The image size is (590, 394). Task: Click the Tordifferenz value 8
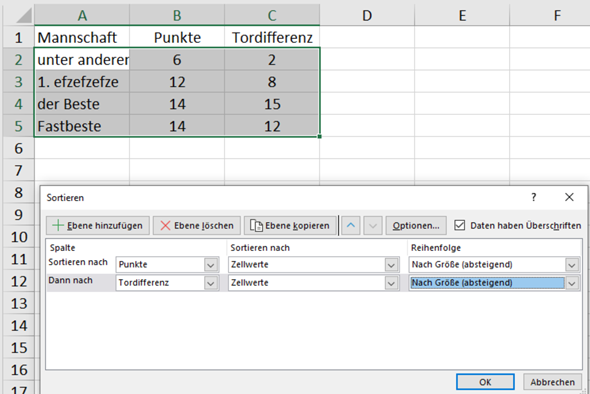pos(272,82)
